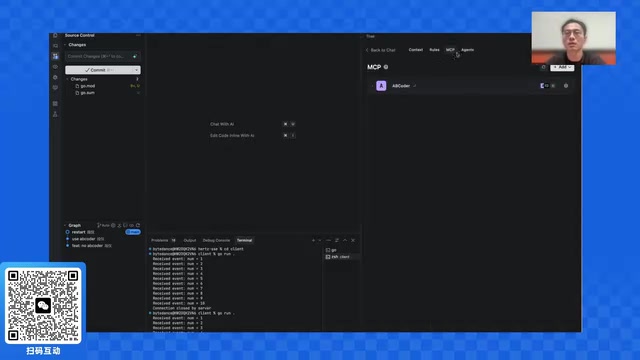Open the go.sum changed file

pyautogui.click(x=87, y=93)
